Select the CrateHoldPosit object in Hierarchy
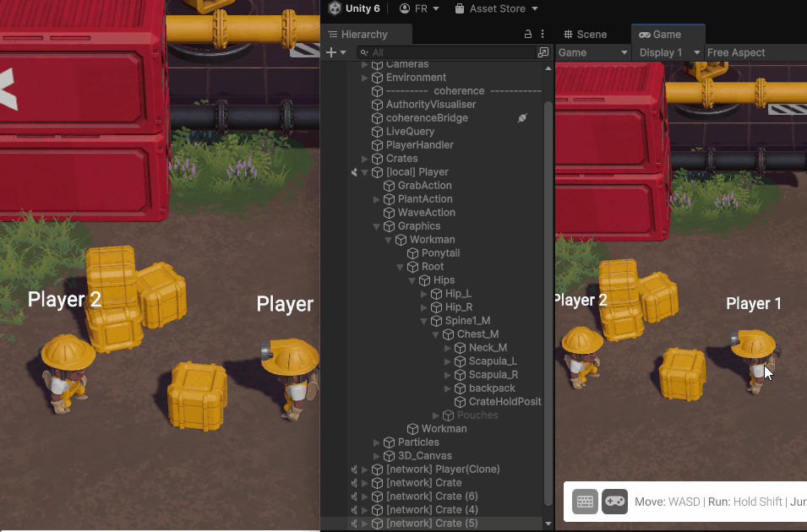Screen dimensions: 807x532 coord(504,402)
